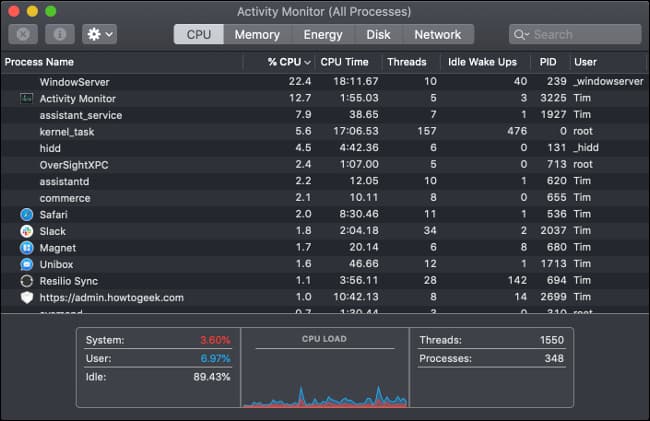Click the Slack app icon
This screenshot has width=650, height=421.
[27, 231]
